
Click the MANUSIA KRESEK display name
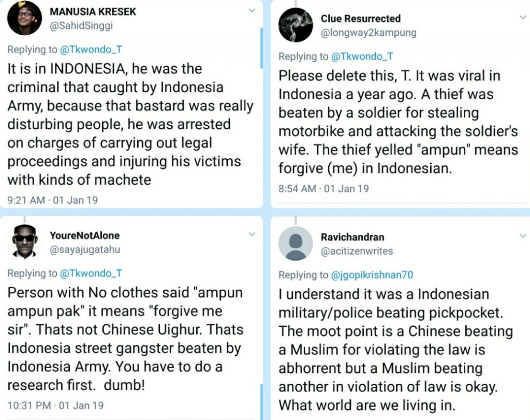coord(93,11)
